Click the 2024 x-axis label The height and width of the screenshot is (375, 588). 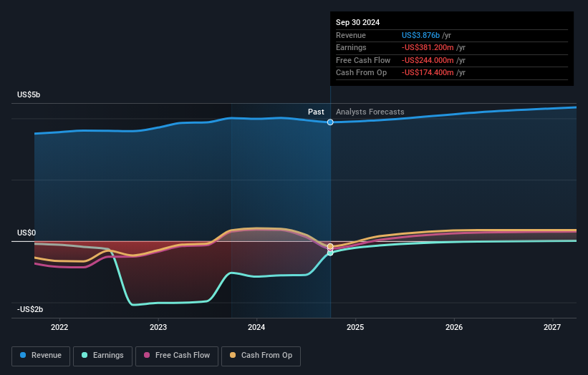click(256, 327)
